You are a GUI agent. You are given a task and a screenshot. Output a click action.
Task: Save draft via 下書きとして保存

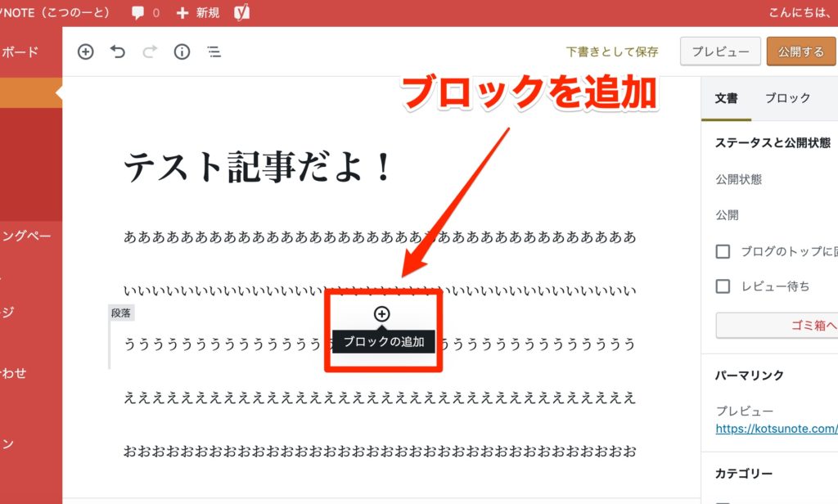click(x=612, y=52)
